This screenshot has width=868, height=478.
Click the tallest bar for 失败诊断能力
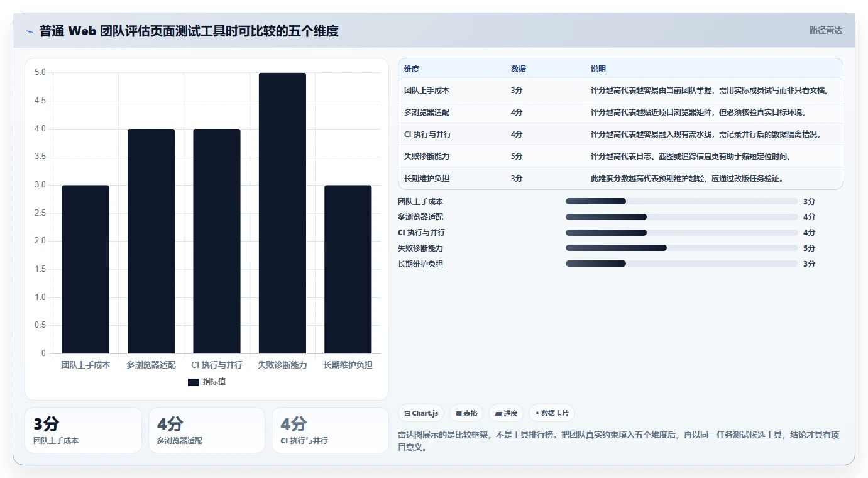[282, 213]
